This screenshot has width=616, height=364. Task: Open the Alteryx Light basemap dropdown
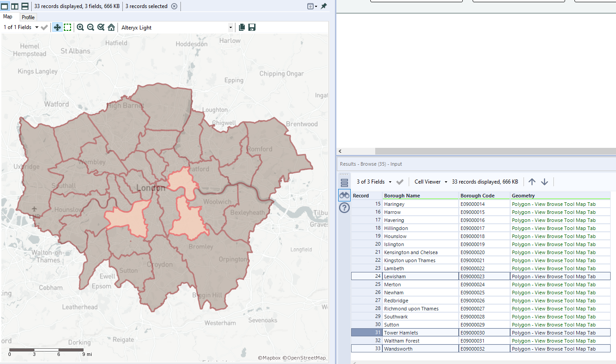coord(230,28)
